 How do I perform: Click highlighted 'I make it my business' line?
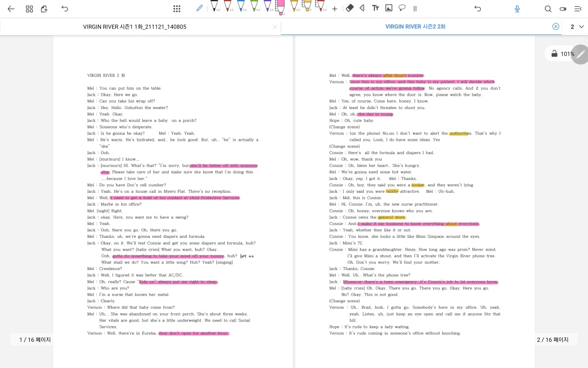(x=418, y=224)
